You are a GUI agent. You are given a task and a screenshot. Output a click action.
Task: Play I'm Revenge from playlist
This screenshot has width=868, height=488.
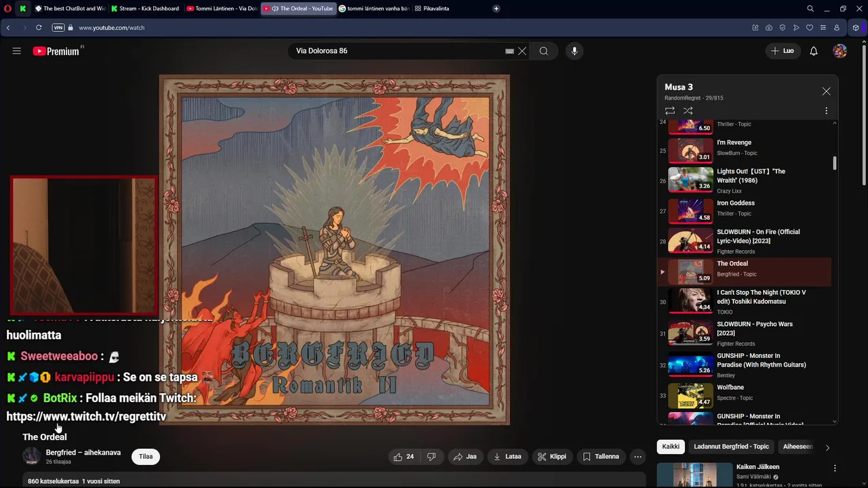tap(745, 150)
